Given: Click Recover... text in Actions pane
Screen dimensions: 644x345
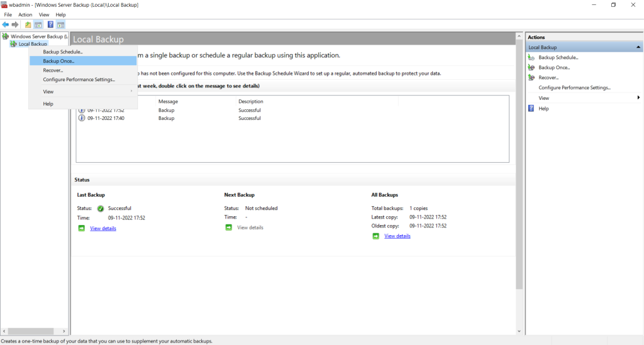Looking at the screenshot, I should pos(548,77).
